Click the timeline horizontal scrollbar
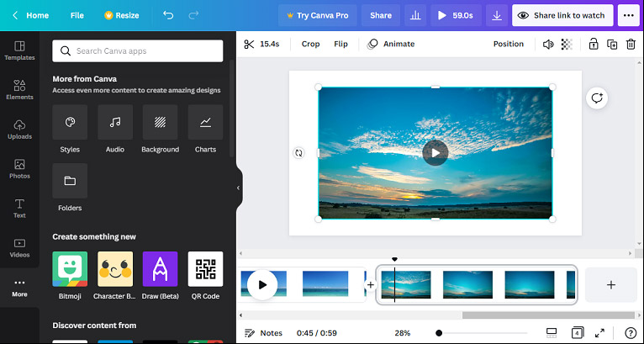This screenshot has height=344, width=644. click(x=548, y=315)
